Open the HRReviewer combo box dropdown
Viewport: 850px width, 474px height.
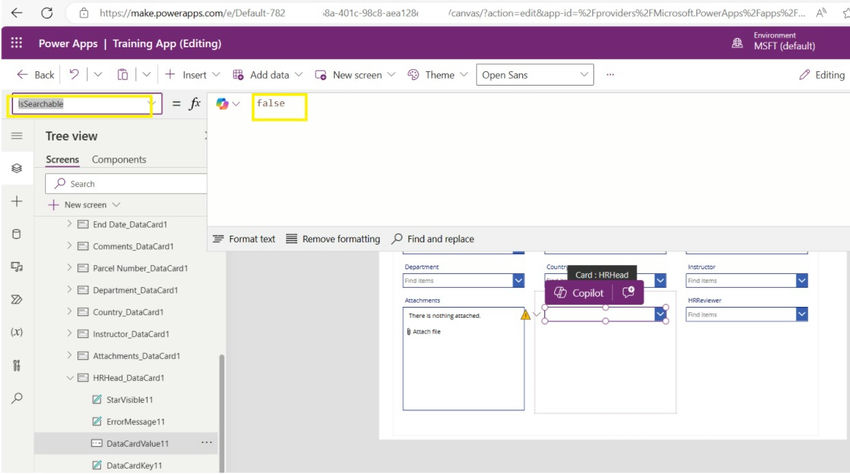[x=802, y=314]
